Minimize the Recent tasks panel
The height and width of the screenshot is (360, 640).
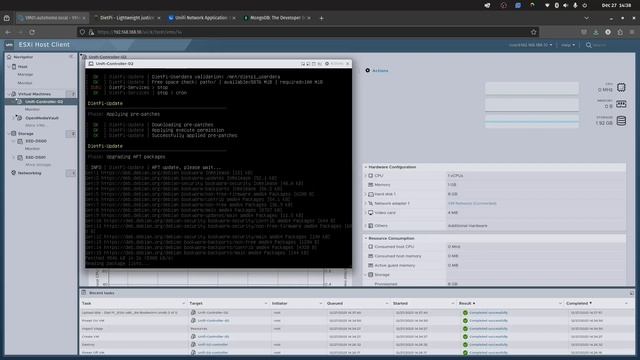[x=631, y=293]
